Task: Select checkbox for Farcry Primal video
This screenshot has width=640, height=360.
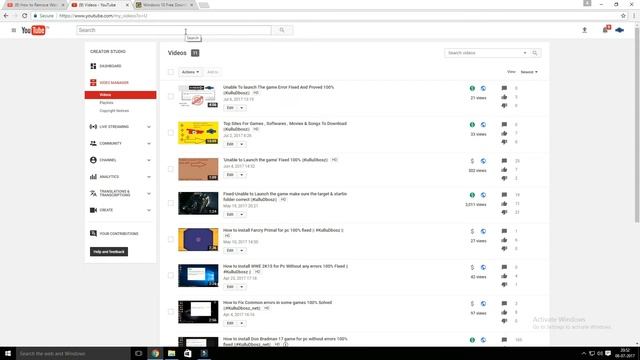Action: (x=171, y=239)
